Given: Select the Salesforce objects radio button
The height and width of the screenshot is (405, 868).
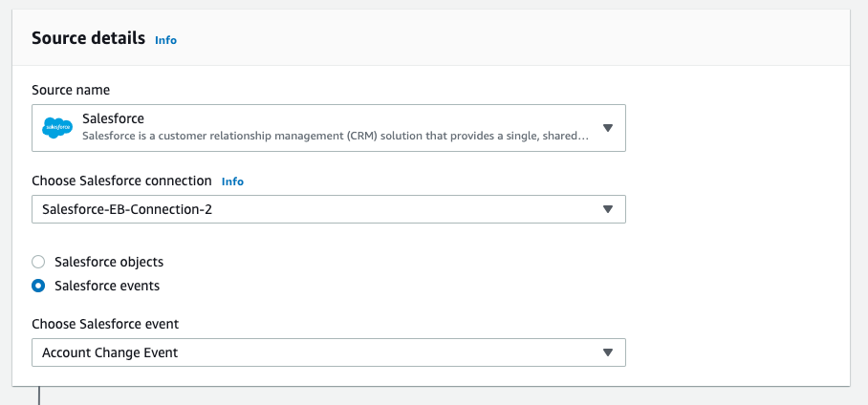Looking at the screenshot, I should click(x=38, y=262).
